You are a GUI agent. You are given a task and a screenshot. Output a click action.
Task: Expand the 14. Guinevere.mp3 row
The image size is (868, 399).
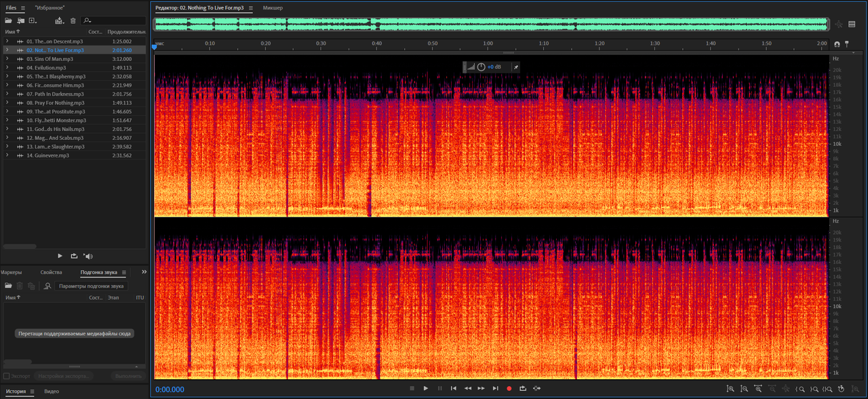coord(7,155)
